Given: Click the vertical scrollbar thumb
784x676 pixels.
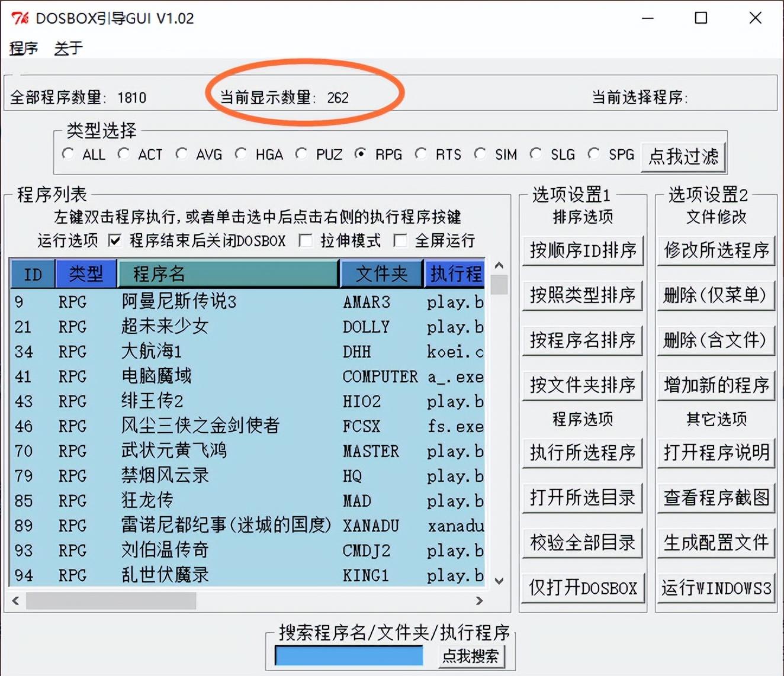Looking at the screenshot, I should coord(499,285).
